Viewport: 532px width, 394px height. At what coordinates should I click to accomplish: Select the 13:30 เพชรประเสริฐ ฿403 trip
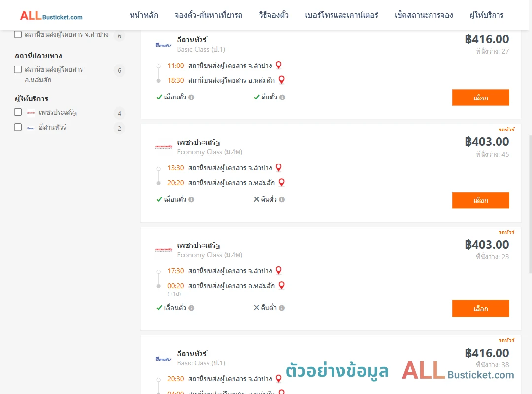click(480, 200)
